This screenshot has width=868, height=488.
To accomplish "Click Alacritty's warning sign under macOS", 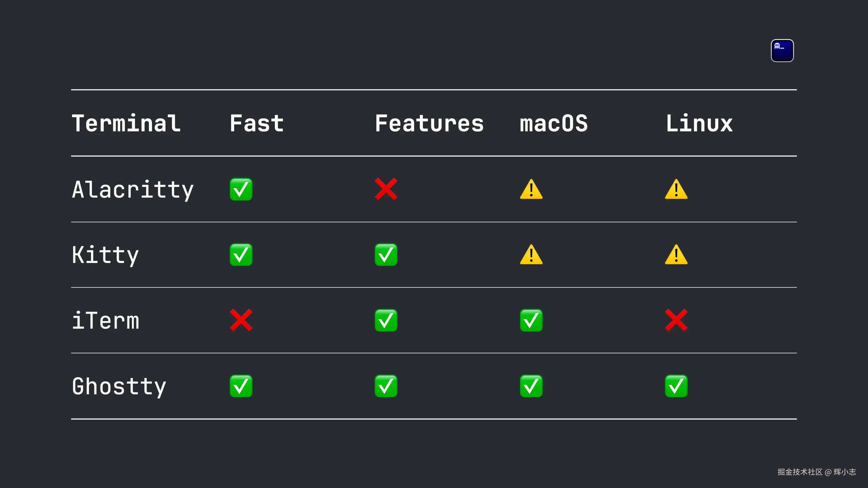I will coord(531,189).
